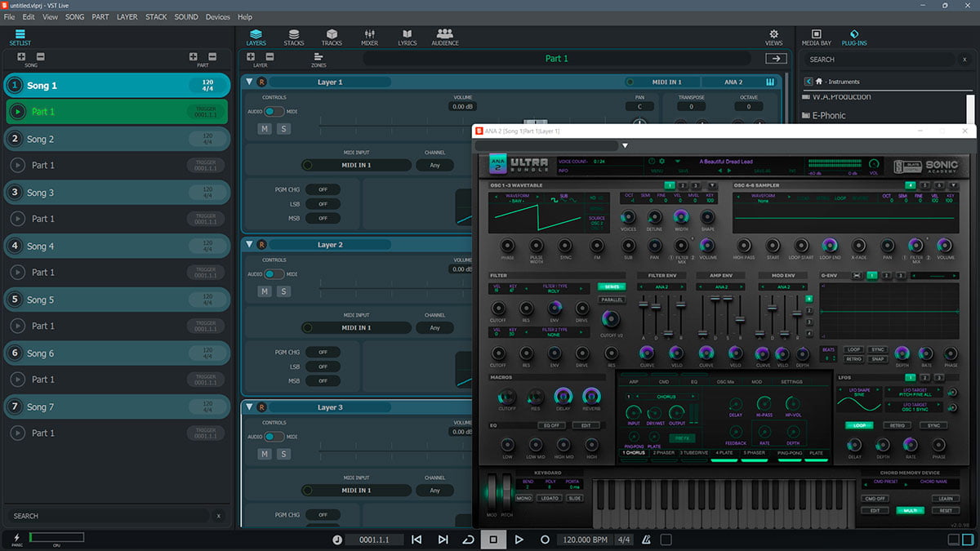Screen dimensions: 980x551
Task: Toggle Layer 1 AUDIO/MIDI switch
Action: 274,111
